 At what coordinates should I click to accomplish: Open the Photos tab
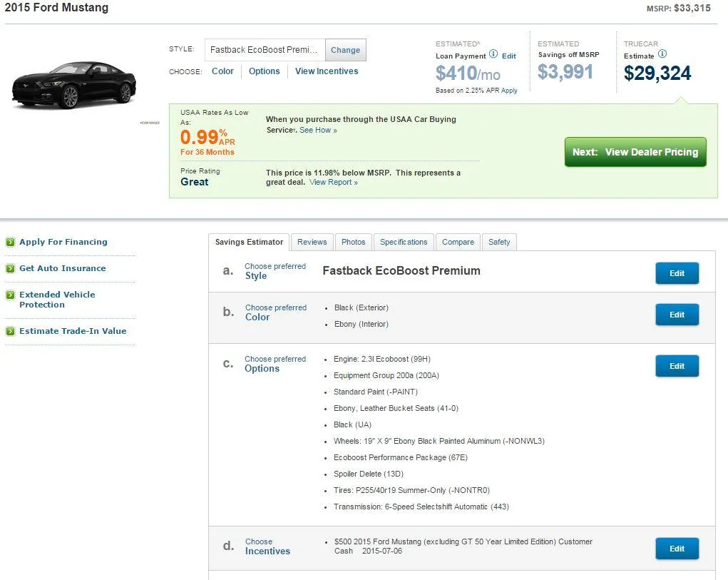pyautogui.click(x=354, y=242)
